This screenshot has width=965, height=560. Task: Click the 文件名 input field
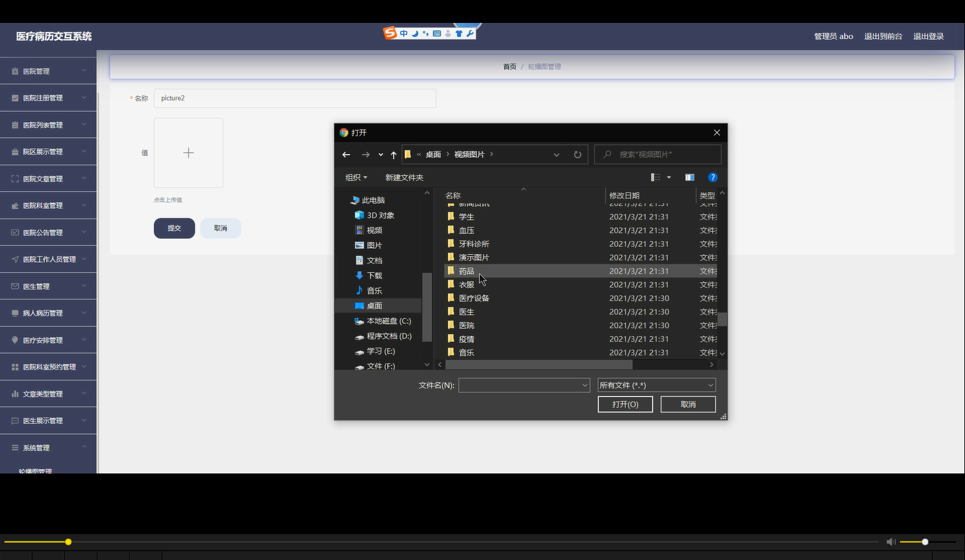tap(519, 385)
